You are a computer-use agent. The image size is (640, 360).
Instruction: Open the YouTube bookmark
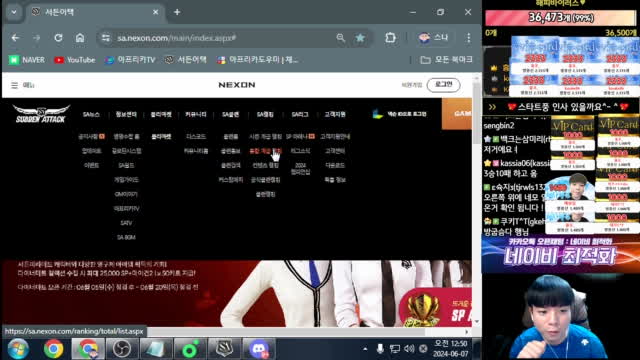(x=75, y=60)
